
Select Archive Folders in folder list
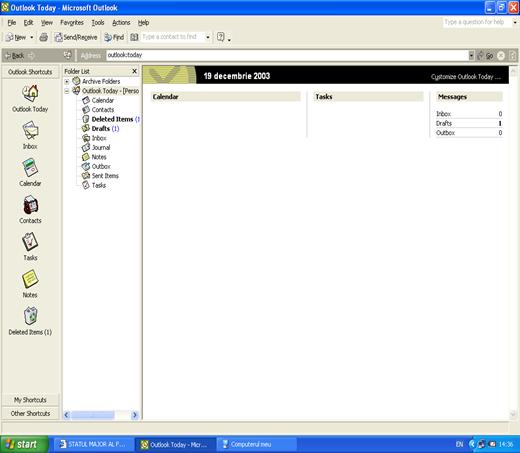(x=101, y=81)
